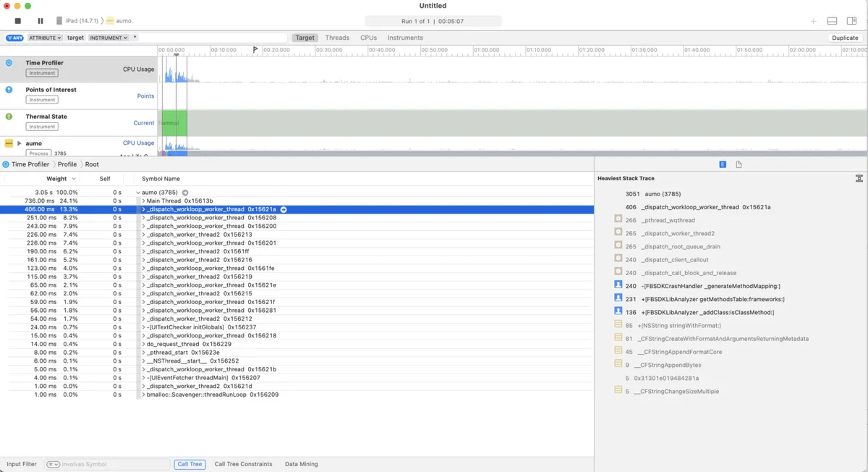The width and height of the screenshot is (868, 472).
Task: Click the focus arrow on selected 0x15621a row
Action: point(284,209)
